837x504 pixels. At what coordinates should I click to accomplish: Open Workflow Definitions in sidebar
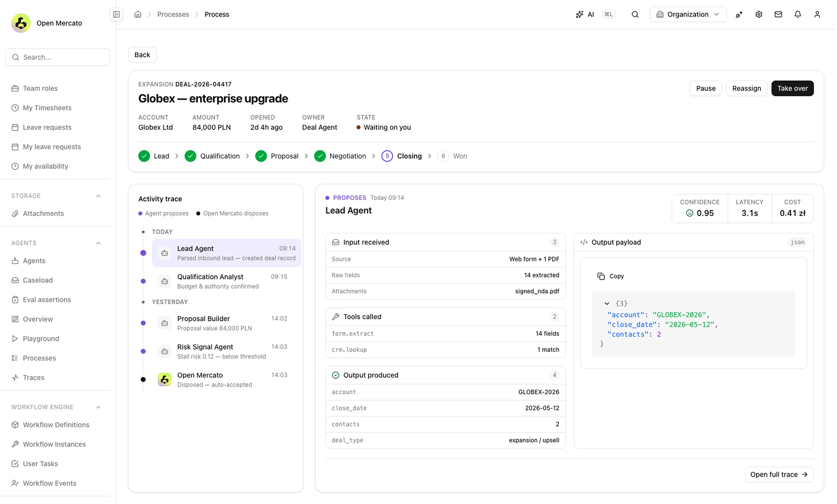pyautogui.click(x=56, y=425)
